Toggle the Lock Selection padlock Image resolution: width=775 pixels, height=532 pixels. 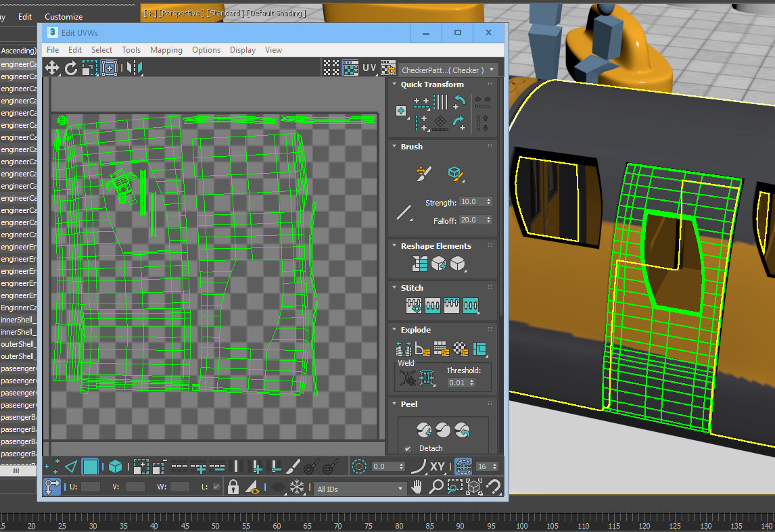click(x=232, y=485)
